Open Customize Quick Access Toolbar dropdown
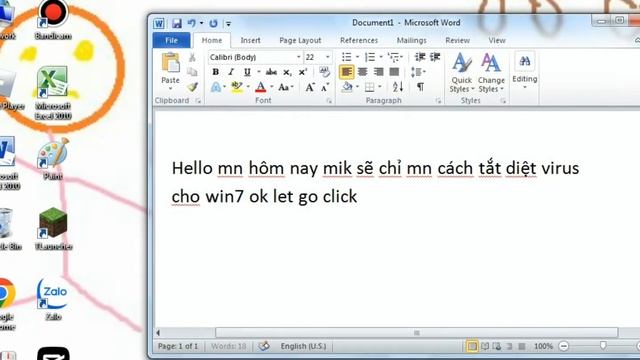The width and height of the screenshot is (640, 360). coord(229,24)
